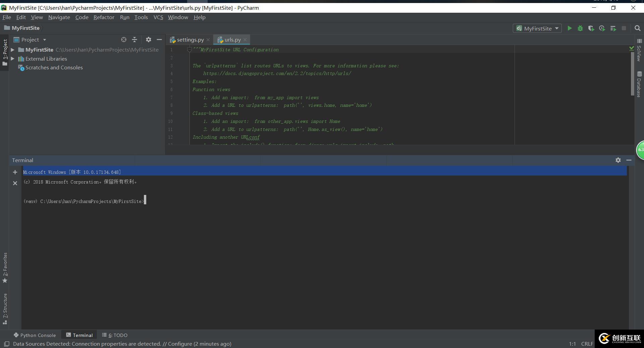Open the Code menu

tap(82, 17)
